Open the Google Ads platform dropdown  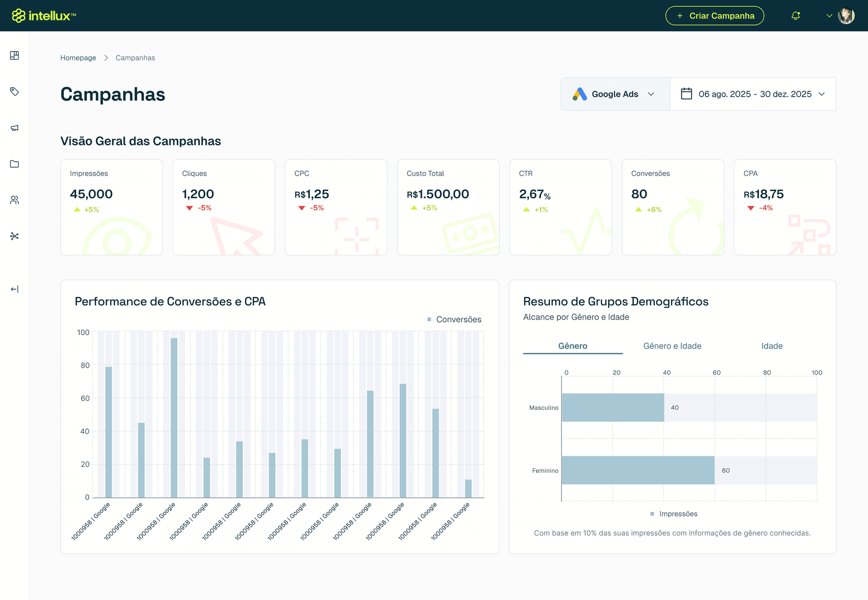coord(615,94)
